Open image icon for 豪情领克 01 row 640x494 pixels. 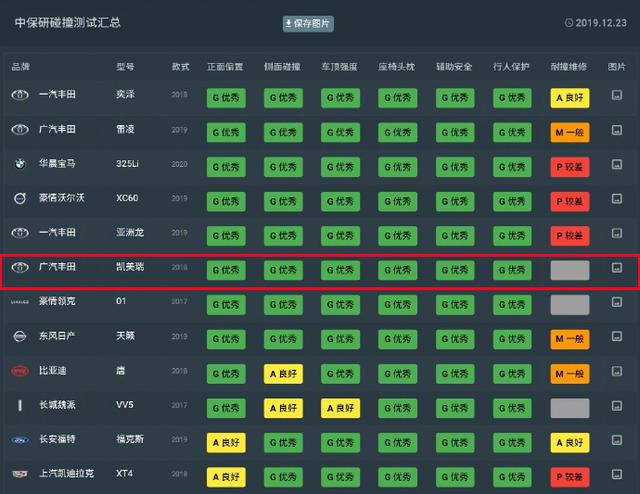click(x=617, y=302)
